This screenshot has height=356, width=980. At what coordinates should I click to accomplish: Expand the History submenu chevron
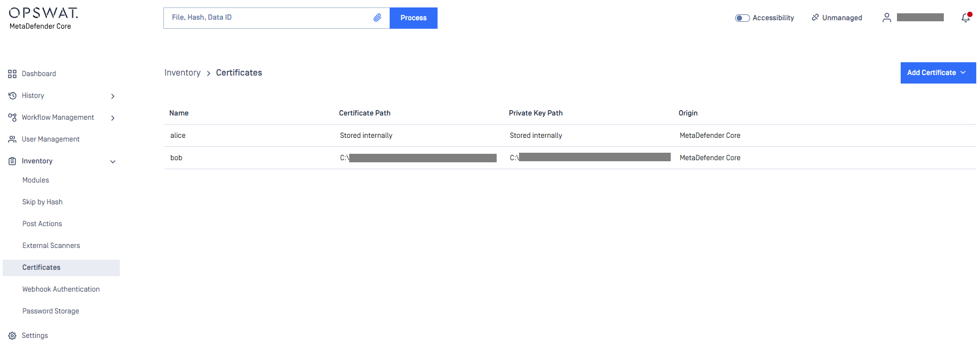click(112, 96)
